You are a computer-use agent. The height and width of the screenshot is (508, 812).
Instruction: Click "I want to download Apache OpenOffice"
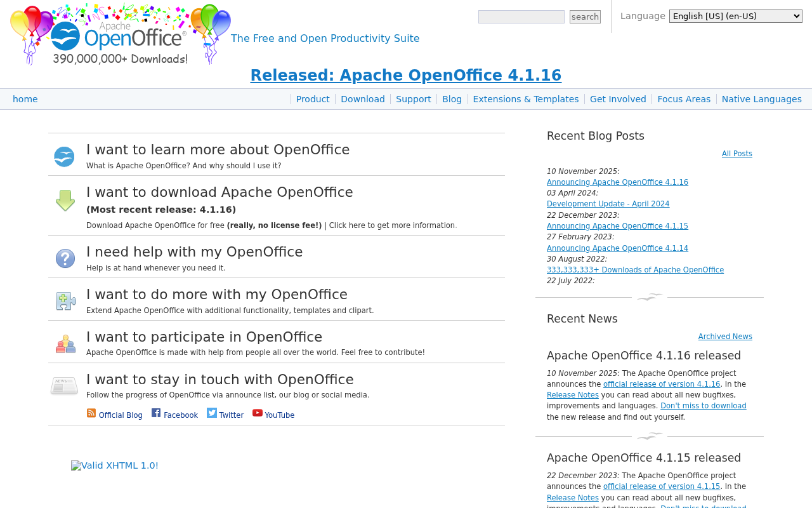pos(219,192)
